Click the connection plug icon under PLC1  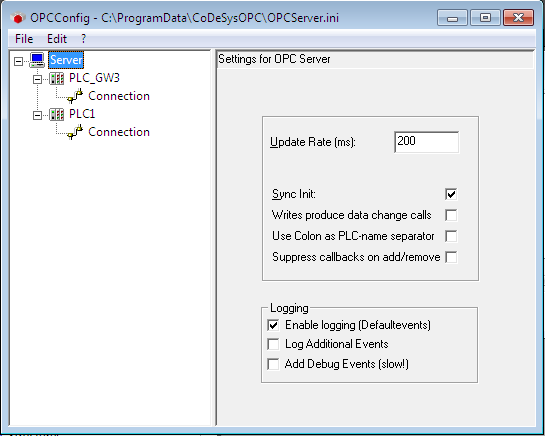coord(75,132)
